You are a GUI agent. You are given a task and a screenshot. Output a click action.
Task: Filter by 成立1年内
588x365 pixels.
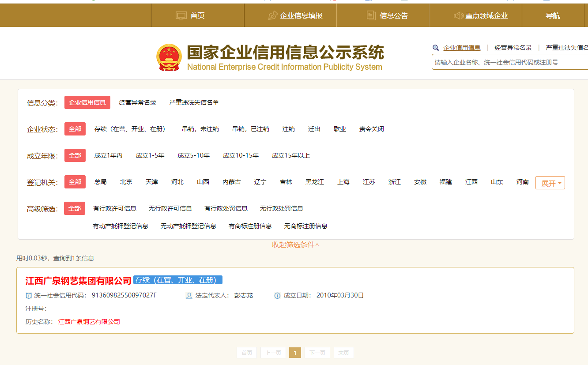click(x=108, y=155)
